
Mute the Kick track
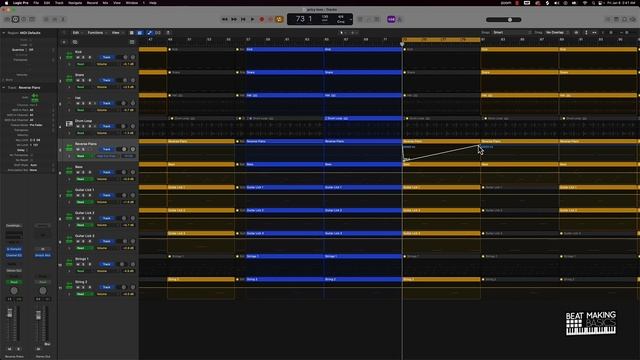[78, 57]
